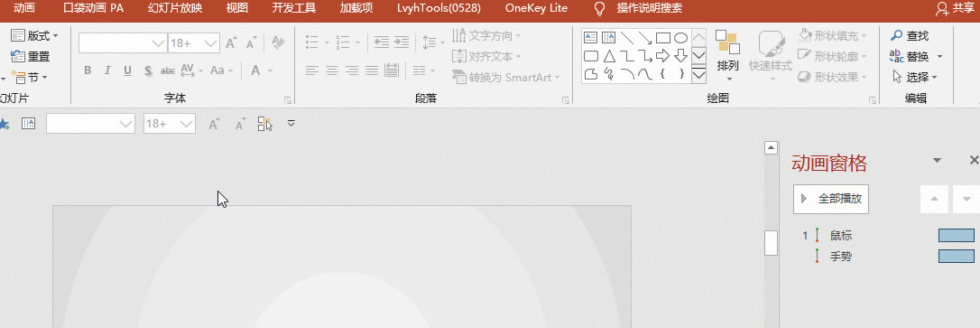980x328 pixels.
Task: Pick the elbow connector shape
Action: tap(627, 56)
